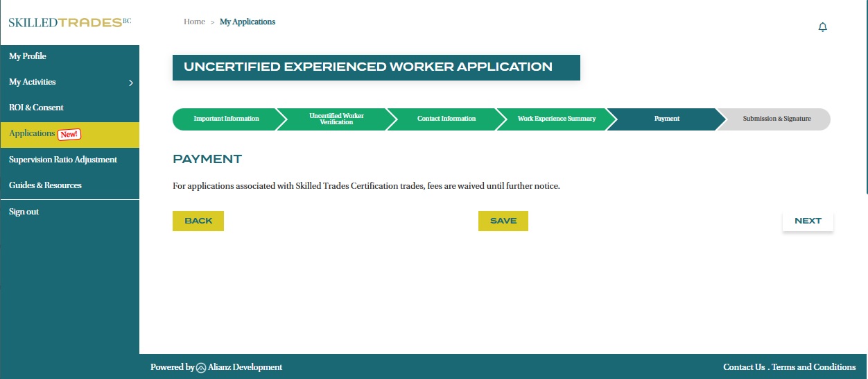Return to Work Experience Summary step
868x379 pixels.
[x=556, y=119]
